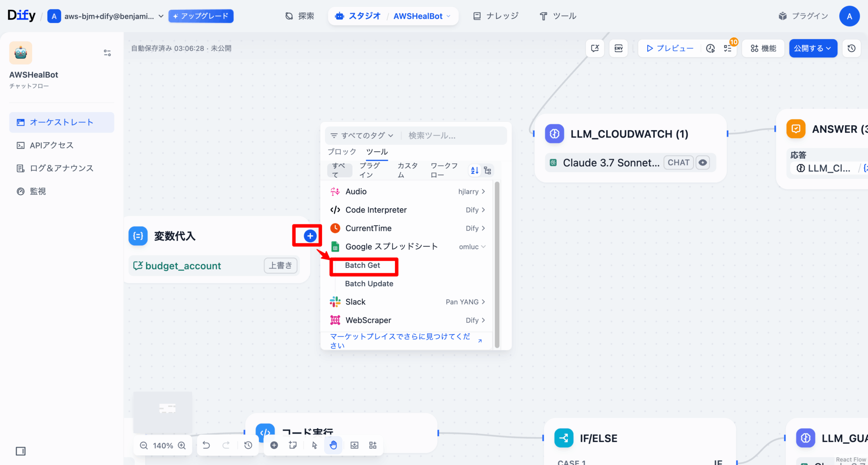Screen dimensions: 868x465
Task: Switch to the ブロック tab
Action: (342, 151)
